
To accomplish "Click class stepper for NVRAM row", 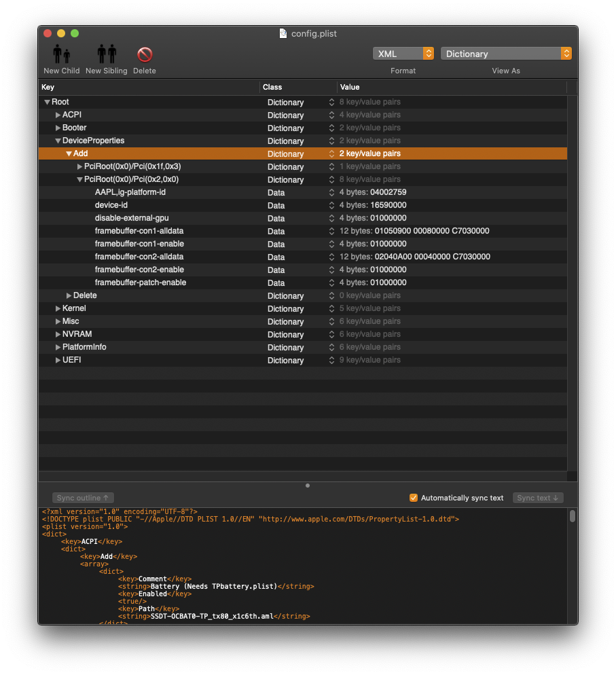I will point(331,335).
